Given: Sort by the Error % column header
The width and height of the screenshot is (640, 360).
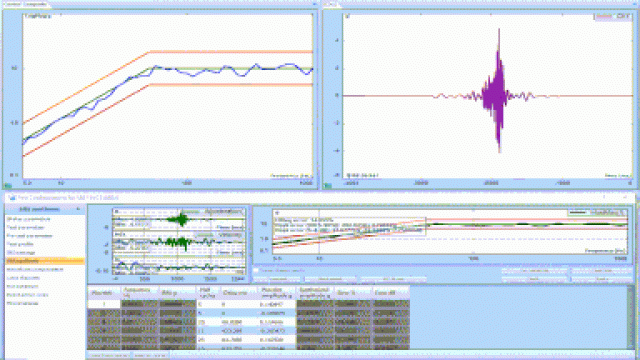Looking at the screenshot, I should click(x=353, y=292).
